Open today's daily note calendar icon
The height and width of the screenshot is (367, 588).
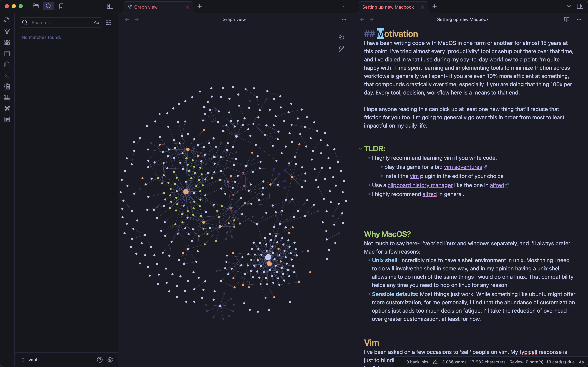tap(7, 53)
